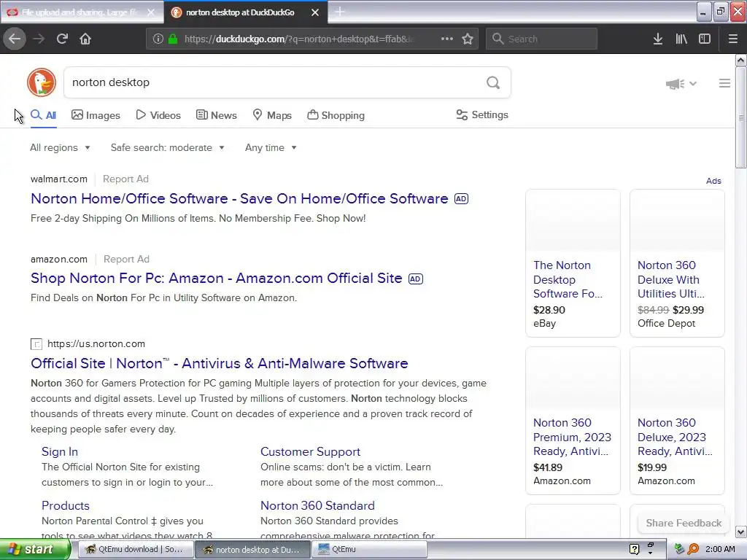The height and width of the screenshot is (560, 747).
Task: Switch to Images results tab
Action: click(x=96, y=115)
